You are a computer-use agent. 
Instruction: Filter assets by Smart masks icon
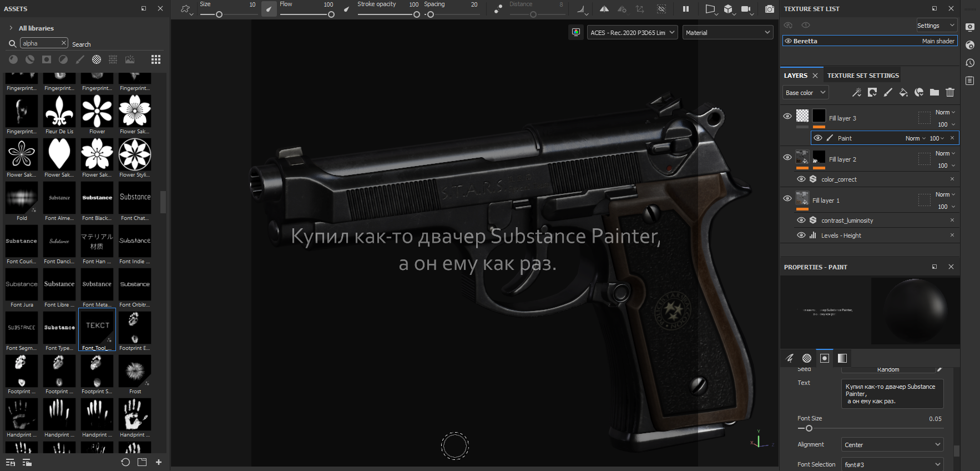[x=47, y=59]
